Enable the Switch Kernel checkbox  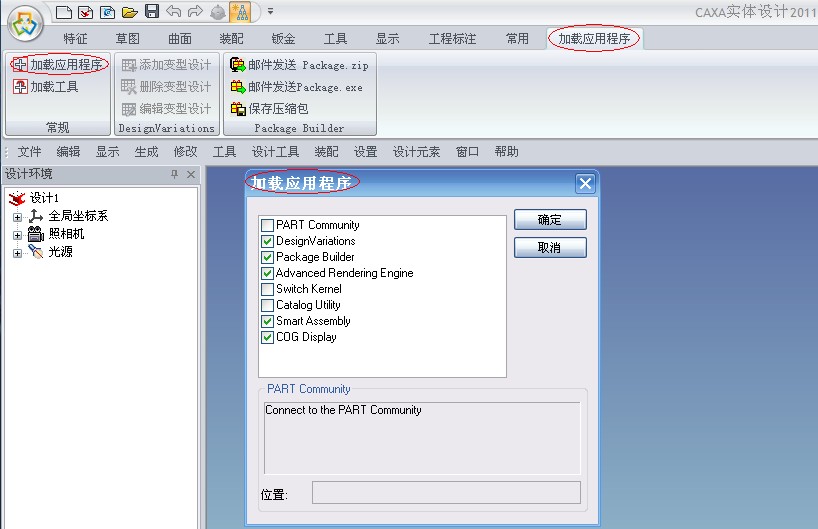pos(267,290)
